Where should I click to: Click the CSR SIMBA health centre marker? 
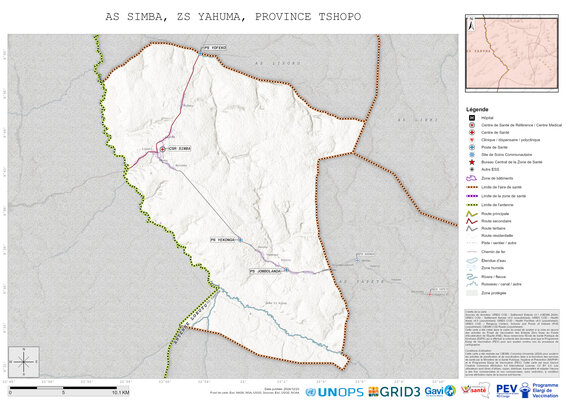point(163,149)
